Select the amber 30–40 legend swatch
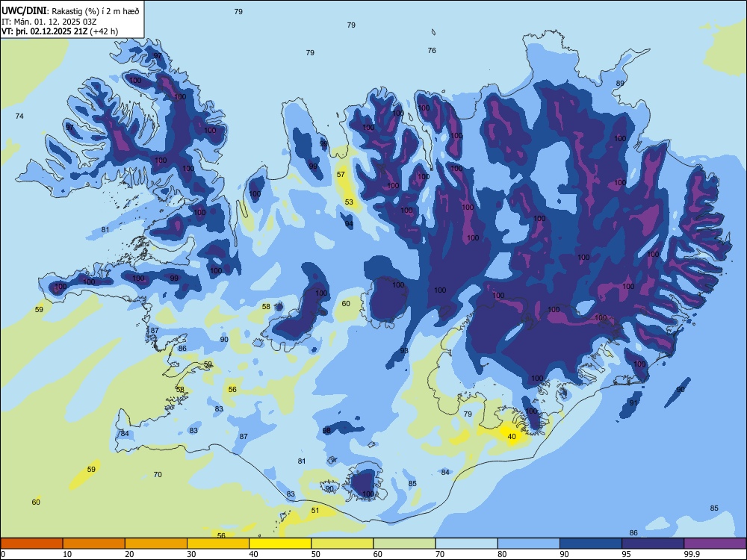This screenshot has width=747, height=560. [218, 544]
